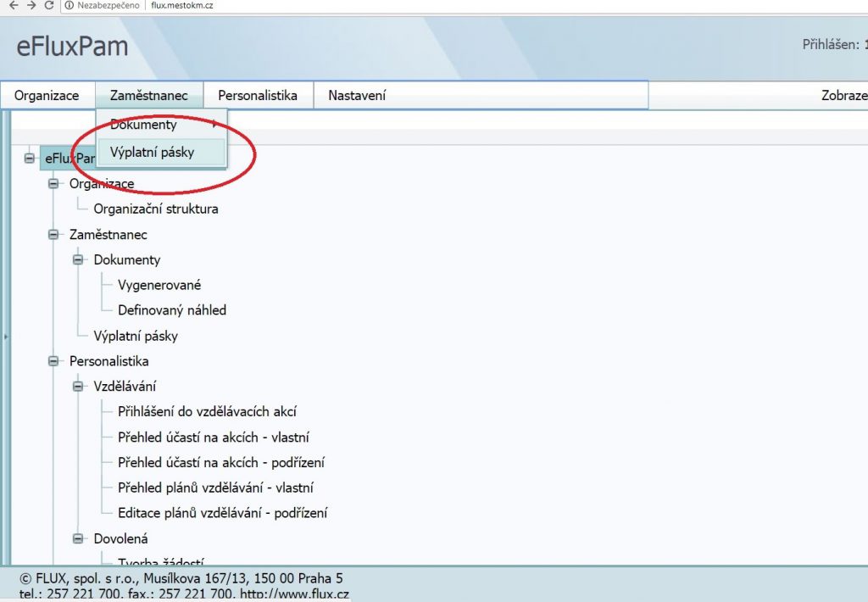Collapse the eFluxPam root tree node
The height and width of the screenshot is (602, 868).
30,158
